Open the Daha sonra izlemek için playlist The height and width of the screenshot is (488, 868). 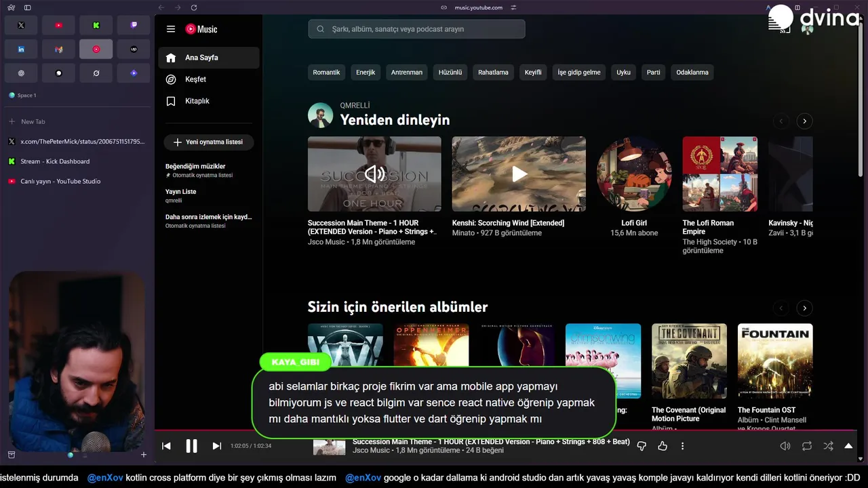[x=209, y=221]
